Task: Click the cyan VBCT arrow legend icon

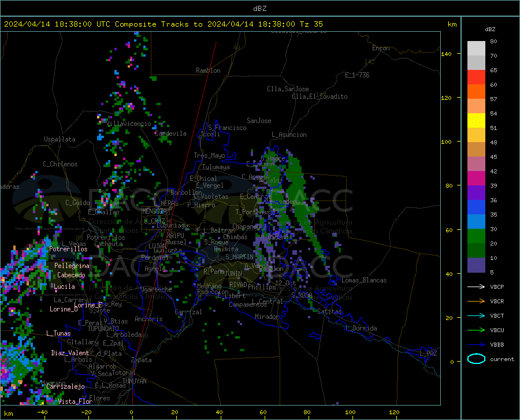Action: point(476,315)
